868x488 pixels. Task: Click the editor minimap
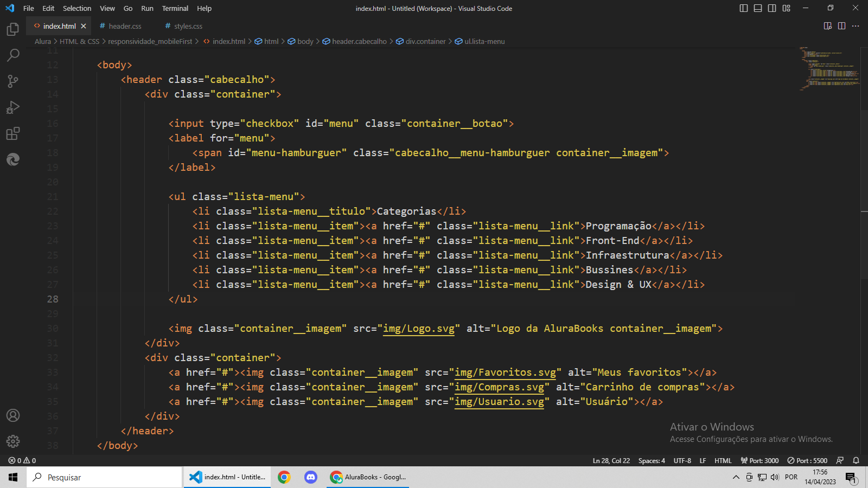tap(828, 68)
